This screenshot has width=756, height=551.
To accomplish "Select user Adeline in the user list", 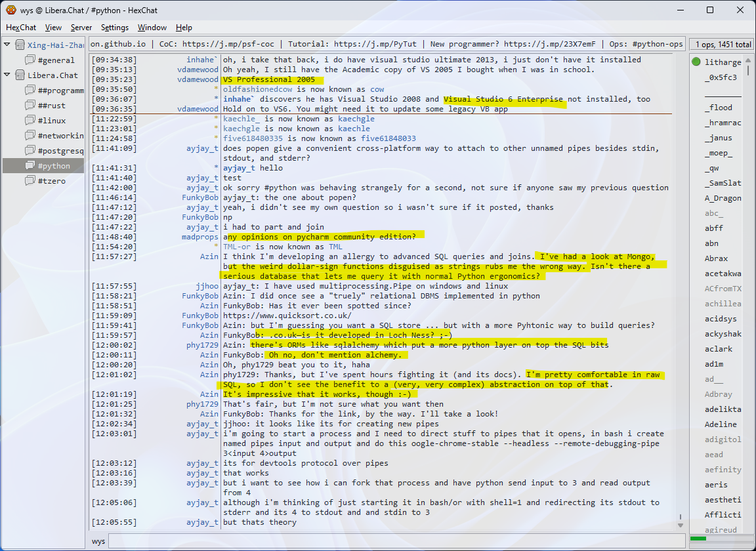I will pos(721,424).
